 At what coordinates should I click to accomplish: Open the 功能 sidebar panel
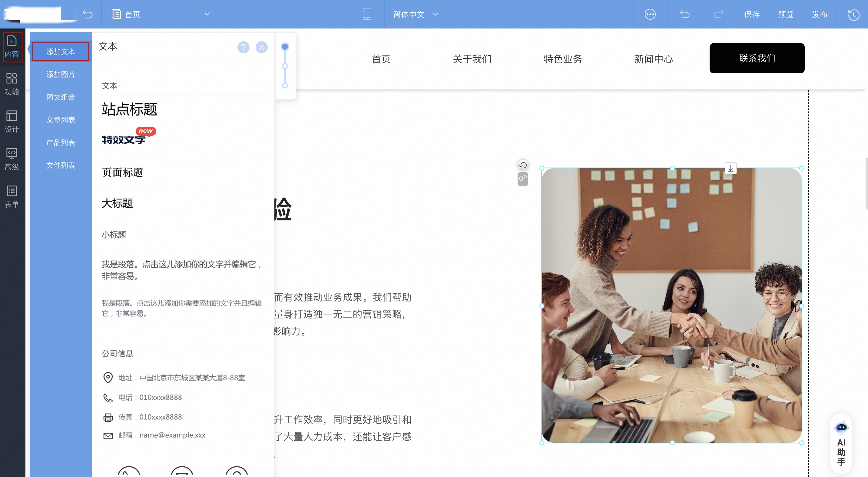point(12,84)
